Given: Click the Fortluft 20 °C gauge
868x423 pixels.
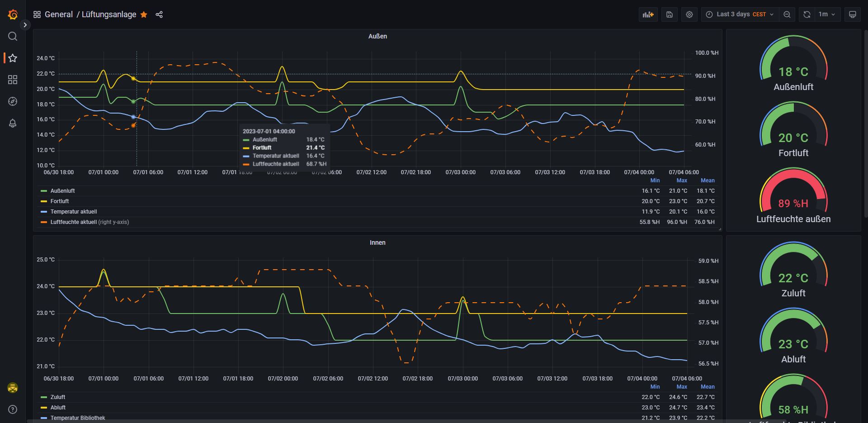Looking at the screenshot, I should 793,129.
